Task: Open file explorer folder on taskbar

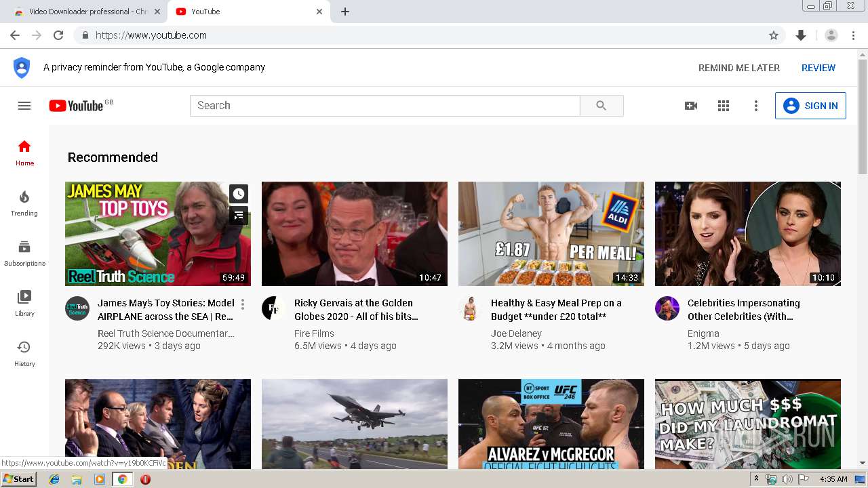Action: [x=77, y=479]
